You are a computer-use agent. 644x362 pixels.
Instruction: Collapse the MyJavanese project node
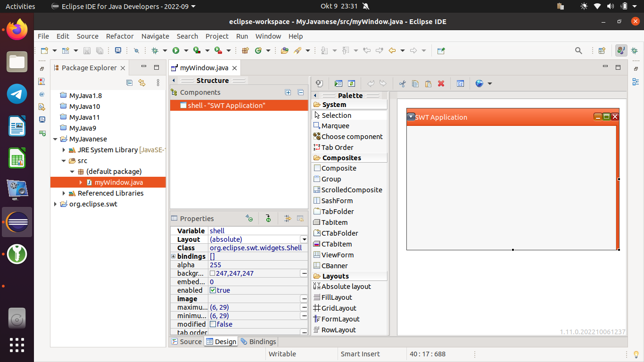tap(56, 139)
